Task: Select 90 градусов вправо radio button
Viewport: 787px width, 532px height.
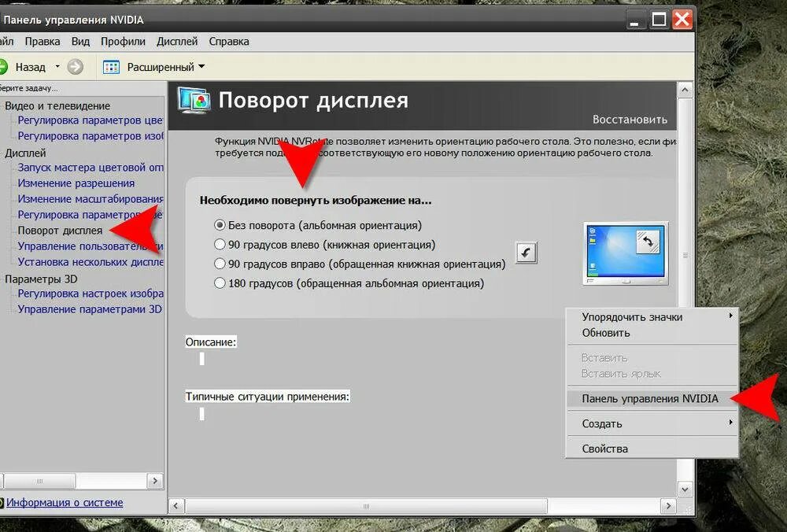Action: [x=220, y=264]
